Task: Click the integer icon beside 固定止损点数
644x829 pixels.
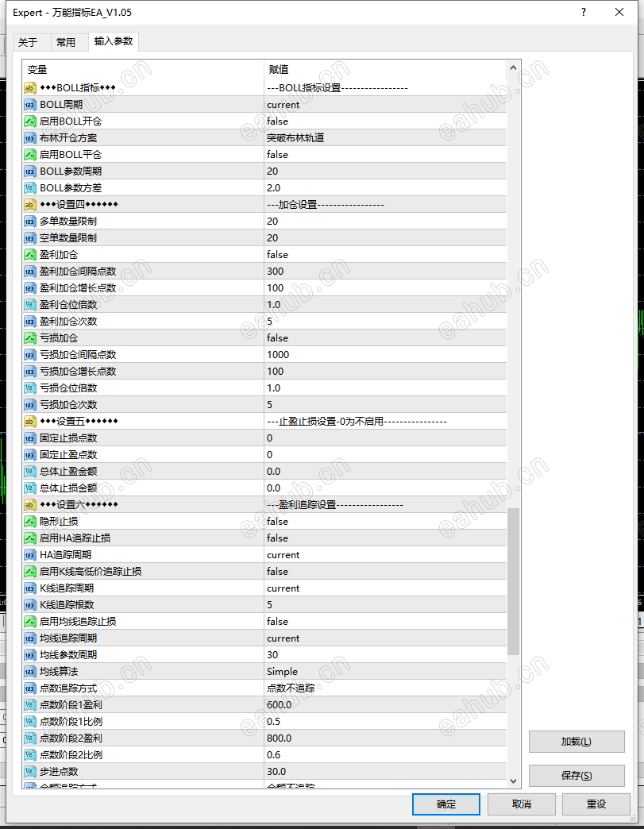Action: tap(30, 438)
